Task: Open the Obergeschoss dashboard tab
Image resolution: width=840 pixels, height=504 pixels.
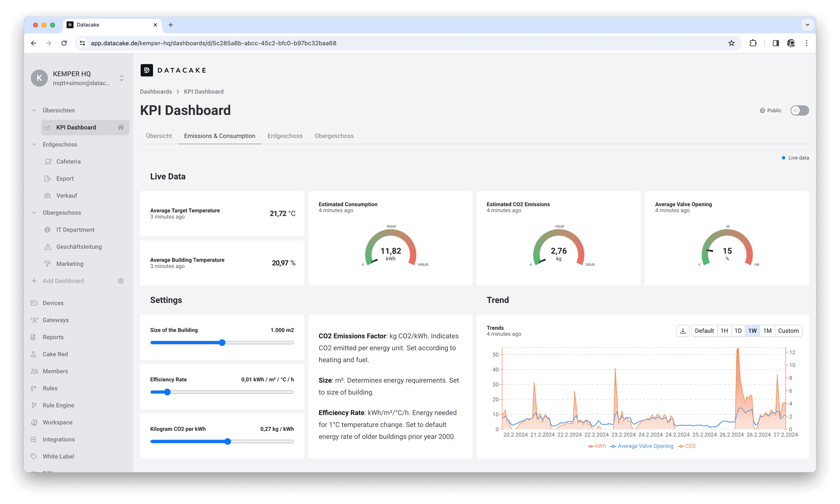Action: (x=334, y=136)
